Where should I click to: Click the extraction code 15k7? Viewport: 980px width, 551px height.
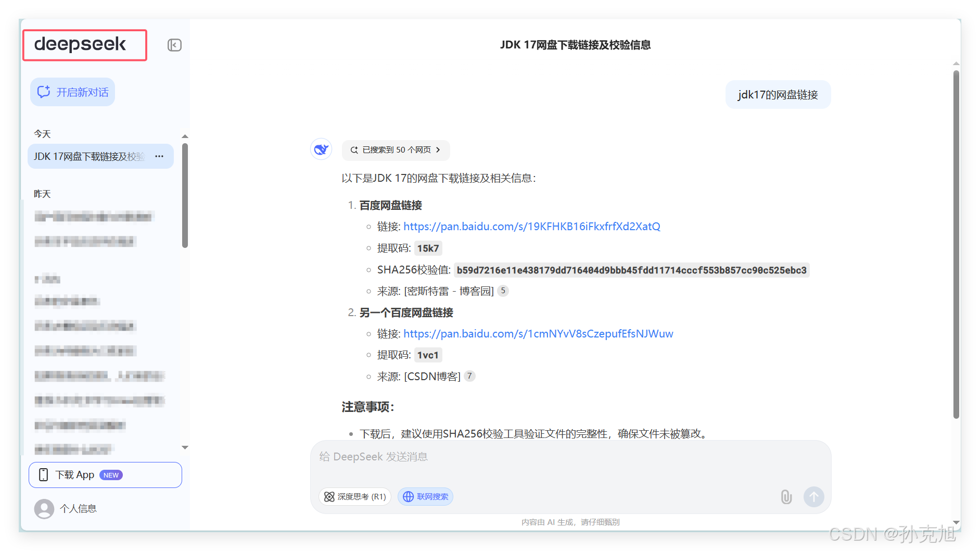(428, 248)
